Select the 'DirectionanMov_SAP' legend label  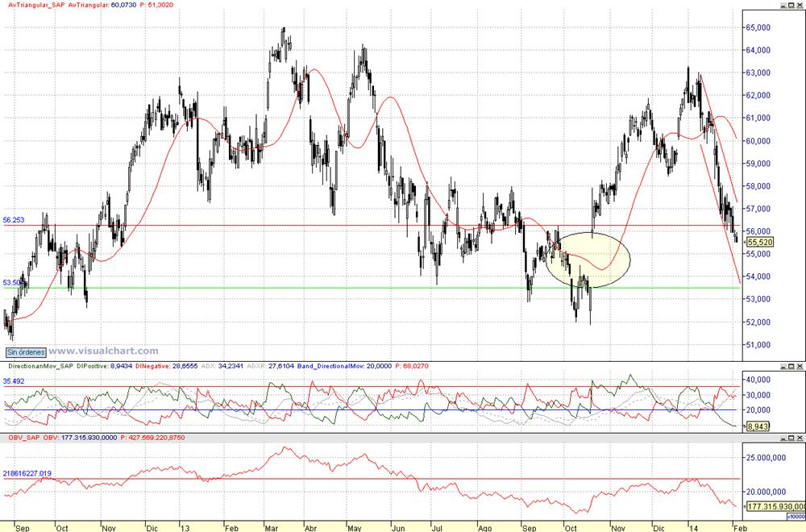tap(40, 366)
